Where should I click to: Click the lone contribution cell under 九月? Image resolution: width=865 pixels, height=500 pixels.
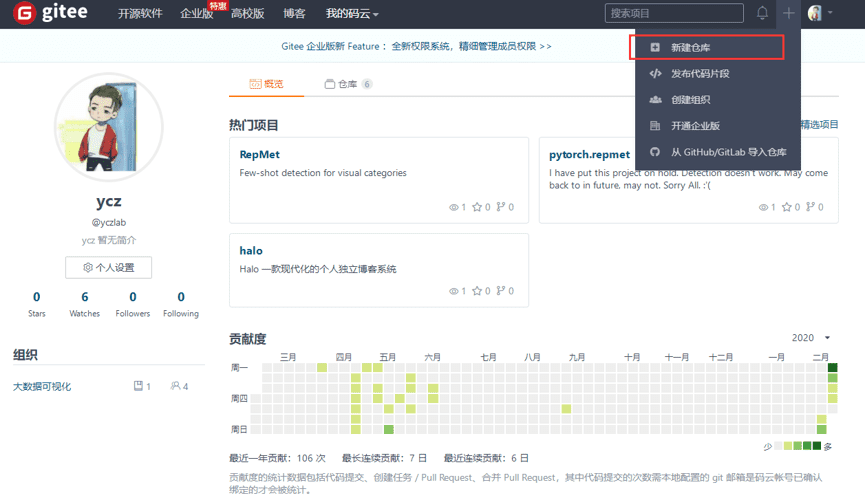point(567,409)
